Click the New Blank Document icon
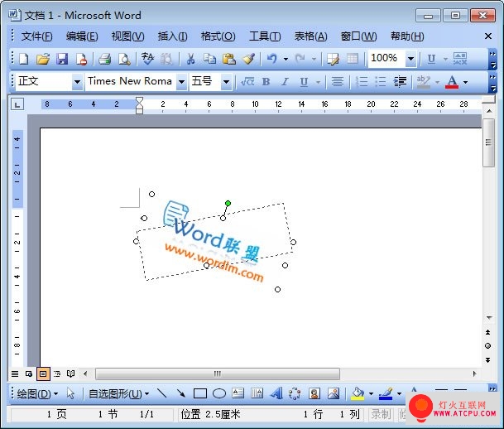 click(24, 59)
